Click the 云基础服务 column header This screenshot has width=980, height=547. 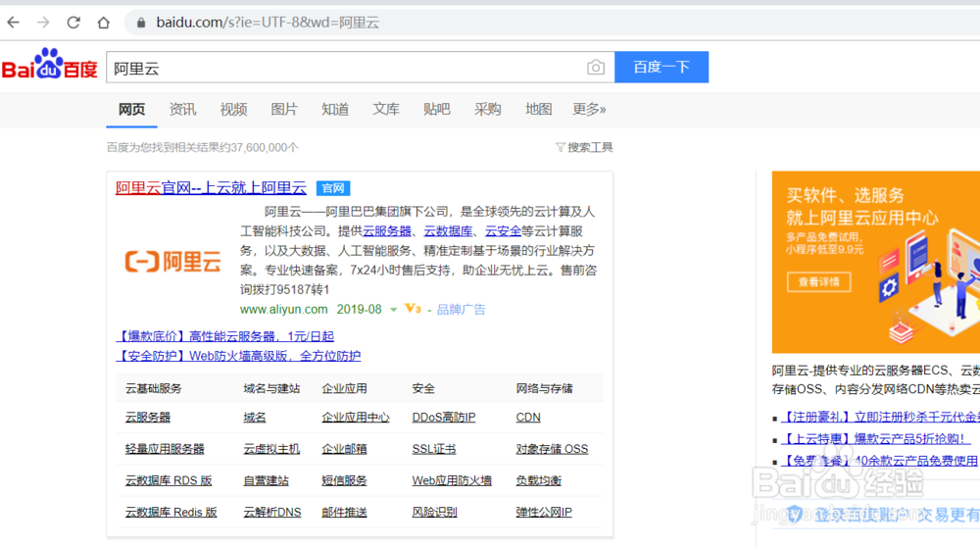point(154,389)
